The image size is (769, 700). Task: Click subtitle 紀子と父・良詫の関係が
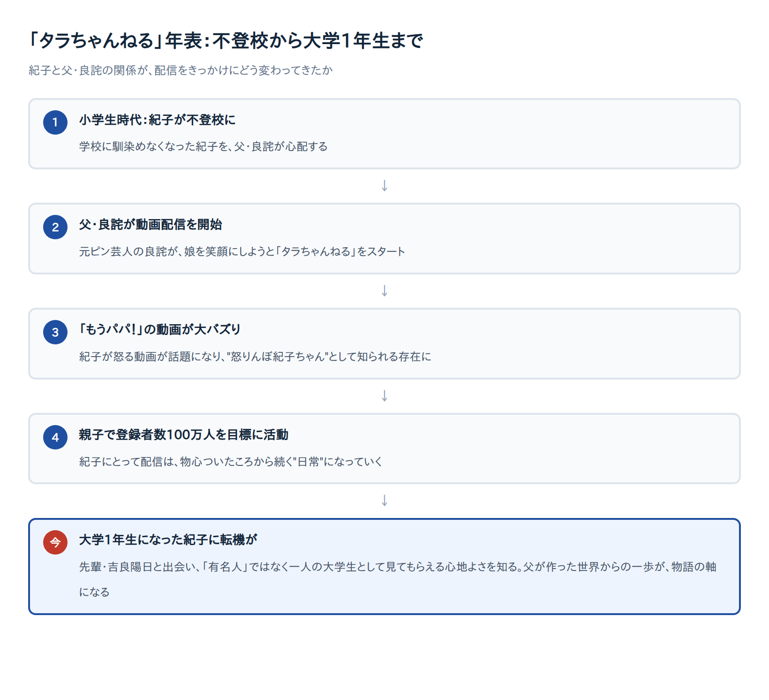[x=181, y=70]
